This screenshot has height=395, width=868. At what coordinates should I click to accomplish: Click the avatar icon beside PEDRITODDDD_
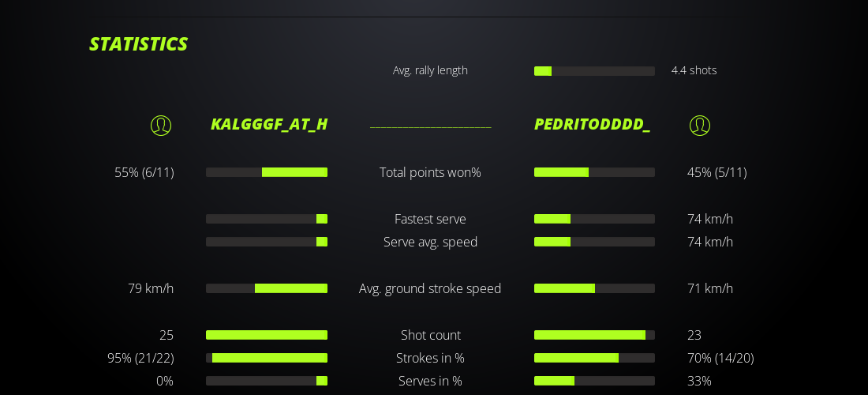(700, 125)
